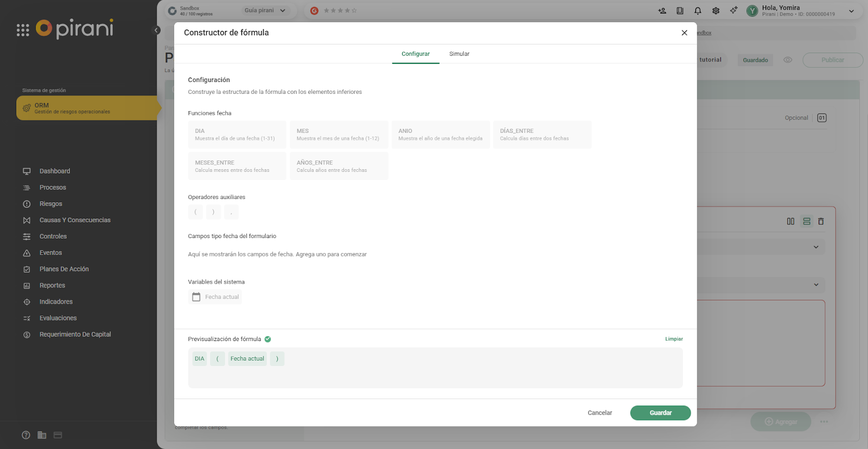868x449 pixels.
Task: Click the add user icon
Action: [x=662, y=11]
